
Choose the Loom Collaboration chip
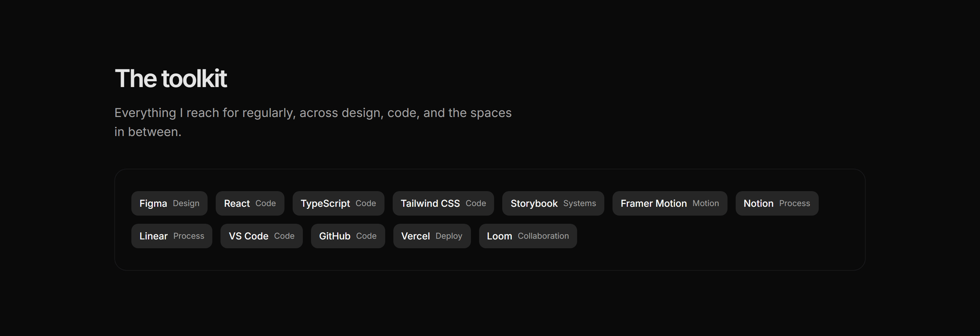click(x=528, y=236)
